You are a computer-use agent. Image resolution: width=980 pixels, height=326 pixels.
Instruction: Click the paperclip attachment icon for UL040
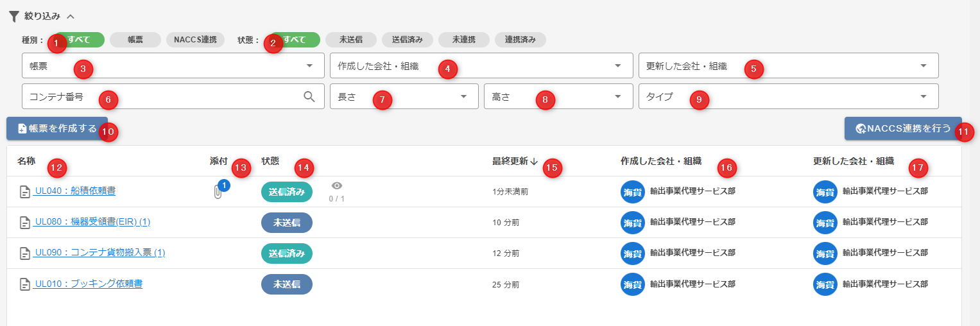coord(218,191)
